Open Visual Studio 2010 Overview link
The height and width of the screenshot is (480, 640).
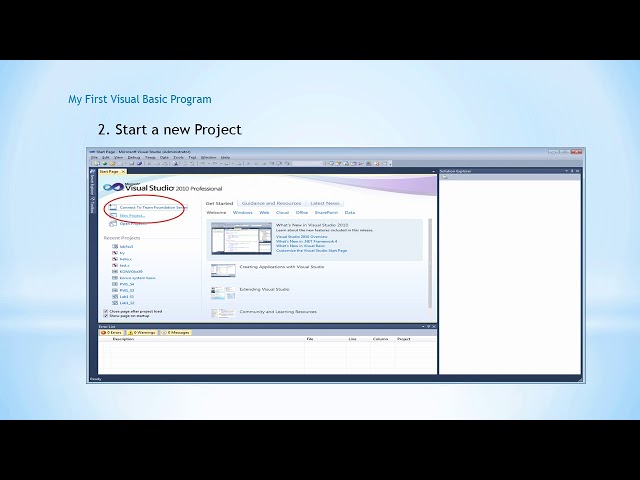[x=302, y=237]
